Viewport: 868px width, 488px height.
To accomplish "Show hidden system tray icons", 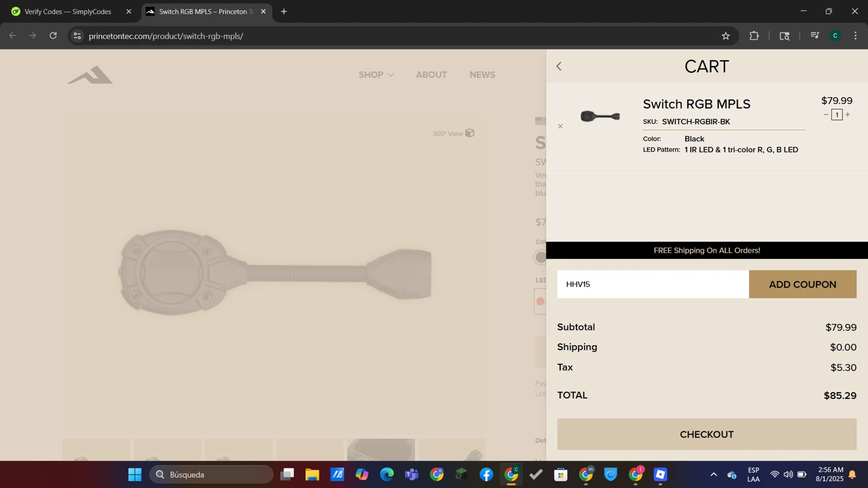I will tap(713, 475).
